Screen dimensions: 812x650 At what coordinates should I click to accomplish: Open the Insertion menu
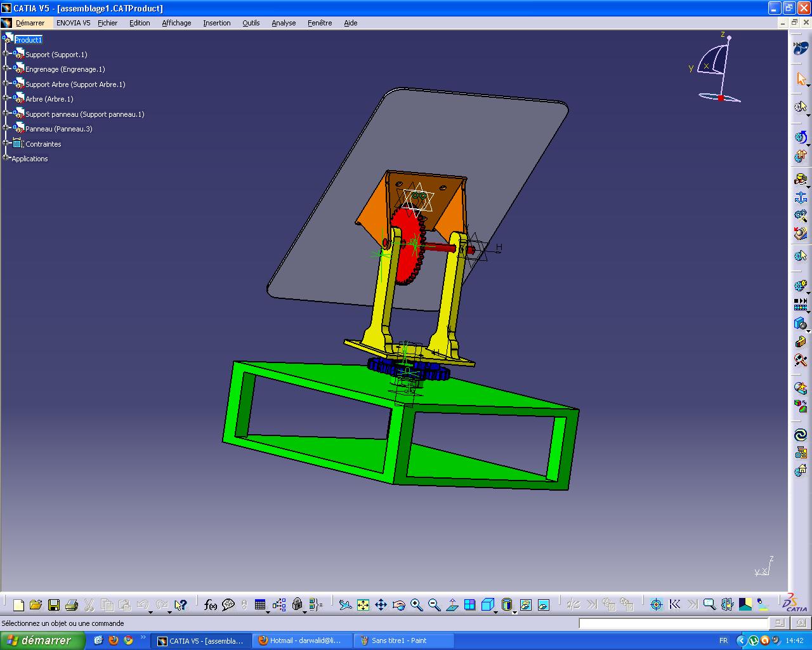tap(217, 23)
